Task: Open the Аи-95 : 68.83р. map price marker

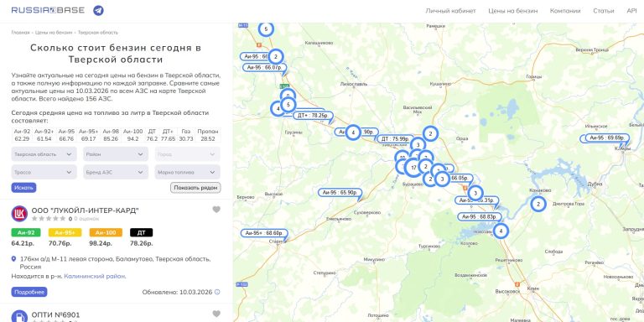Action: [480, 216]
